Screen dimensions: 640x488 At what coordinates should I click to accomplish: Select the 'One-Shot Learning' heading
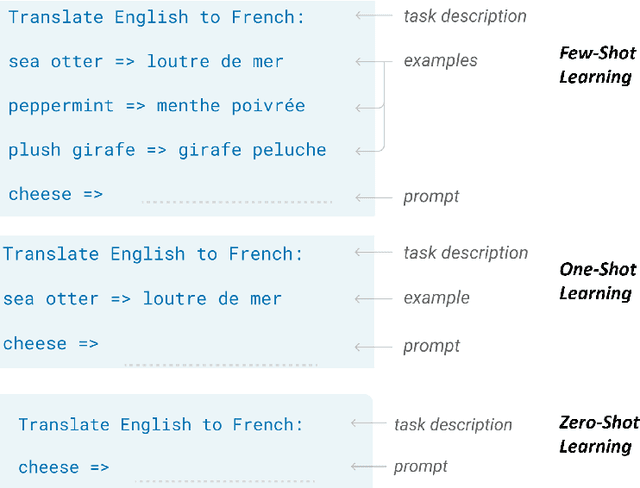(x=595, y=281)
